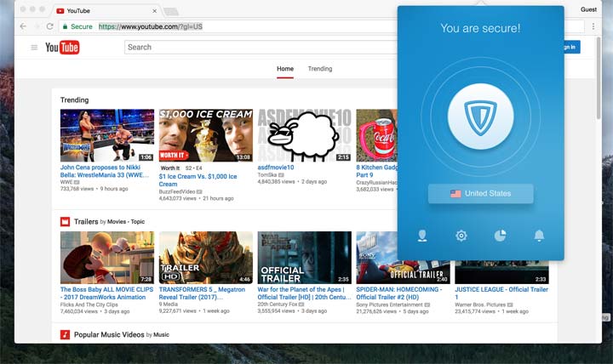
Task: Click the Worth It series label
Action: [x=170, y=168]
